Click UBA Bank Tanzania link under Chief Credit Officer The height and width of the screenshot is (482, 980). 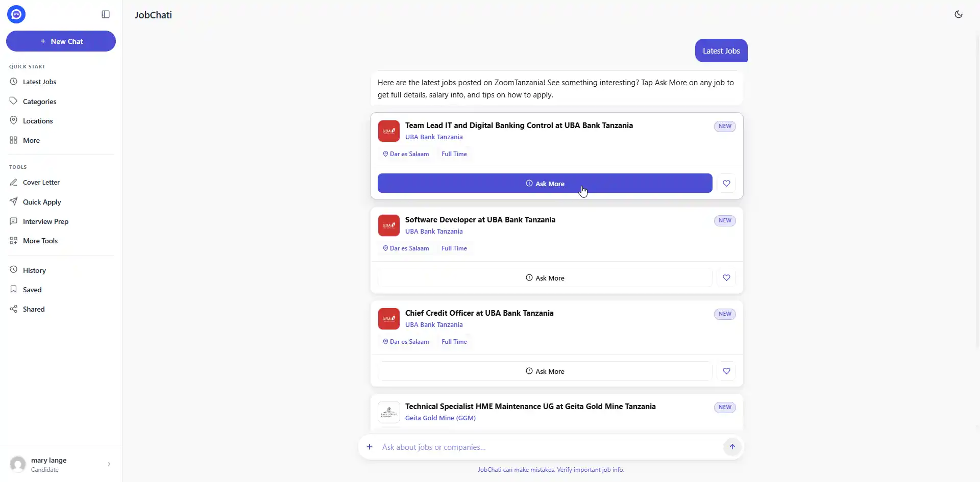[434, 325]
